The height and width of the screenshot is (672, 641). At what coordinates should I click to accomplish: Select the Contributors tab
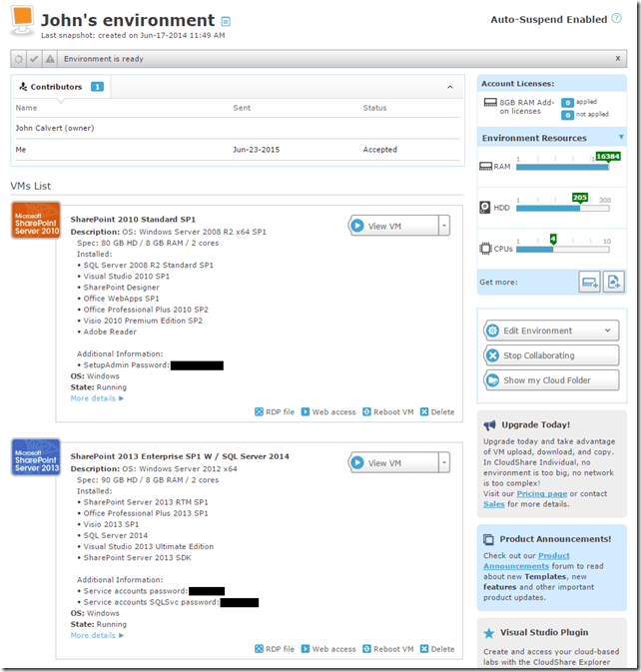(56, 87)
